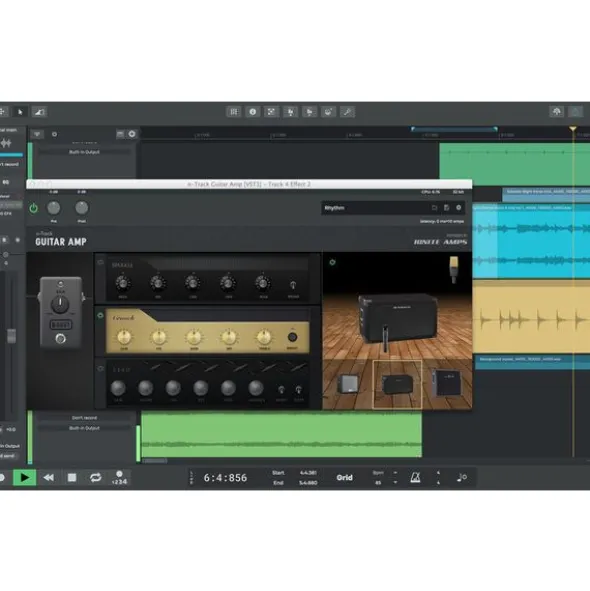Enable the top black amp head

pyautogui.click(x=100, y=262)
